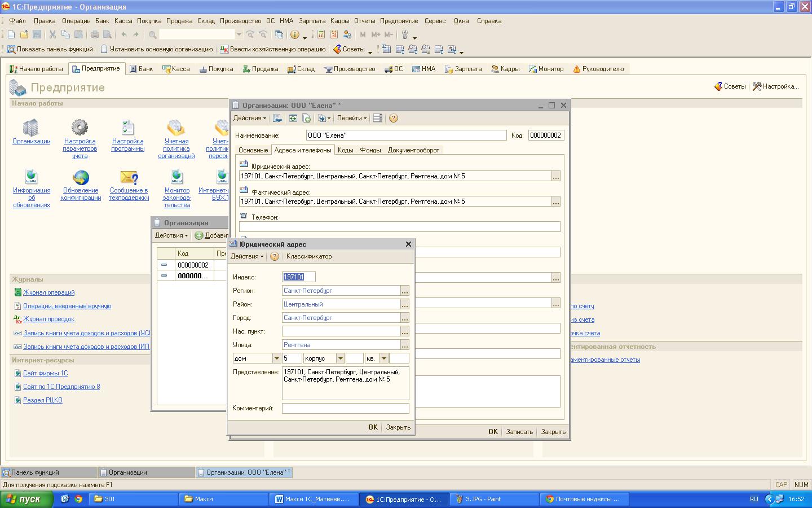Viewport: 812px width, 508px height.
Task: Expand the дом building type dropdown
Action: (276, 358)
